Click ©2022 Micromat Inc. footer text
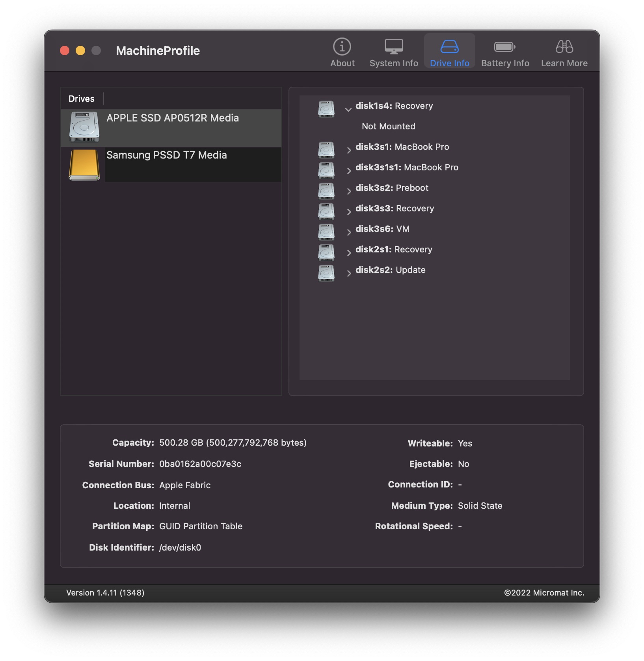The image size is (644, 661). click(544, 592)
